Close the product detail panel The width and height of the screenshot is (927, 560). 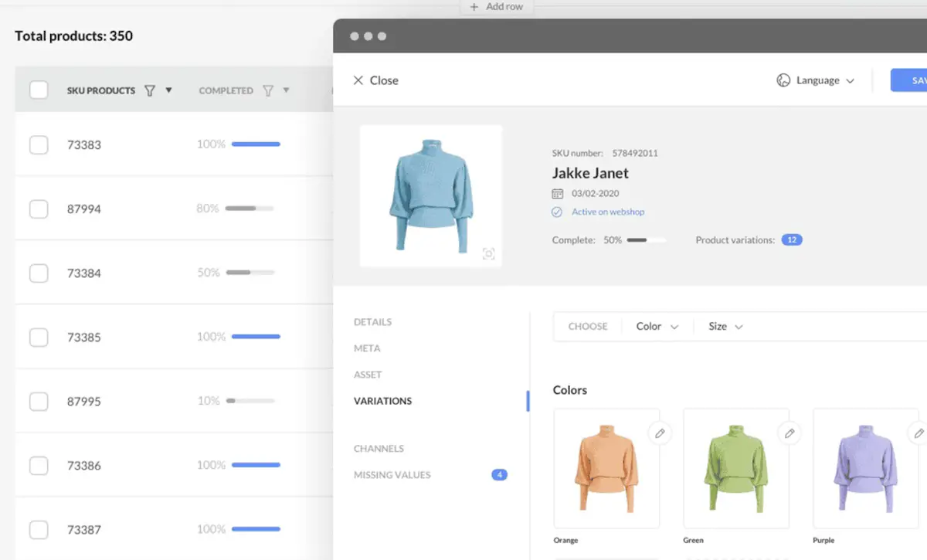tap(375, 80)
